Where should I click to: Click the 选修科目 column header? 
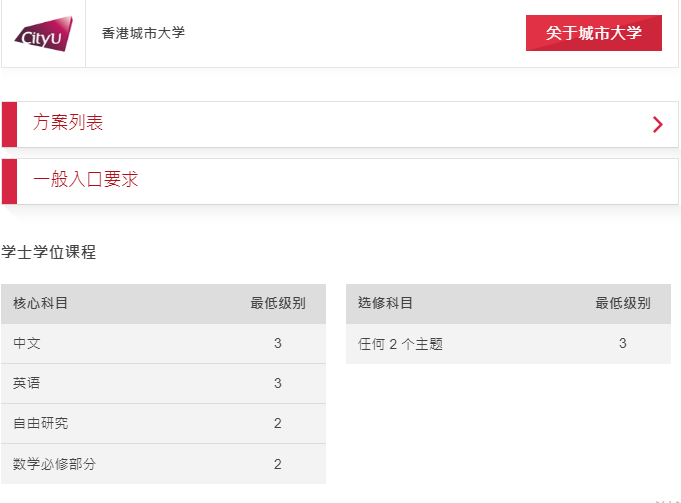pyautogui.click(x=385, y=303)
